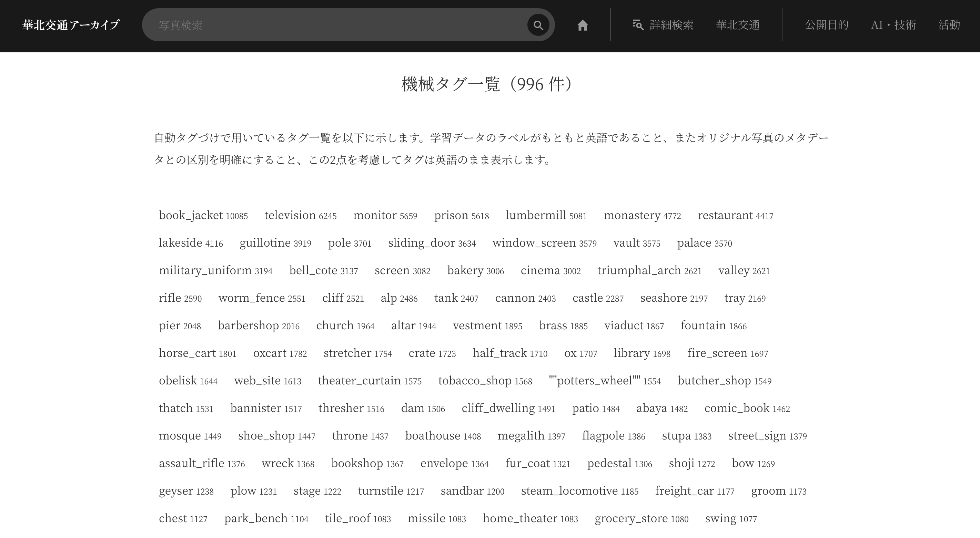Focus the 写真検索 search input field
The image size is (980, 538).
(x=335, y=25)
